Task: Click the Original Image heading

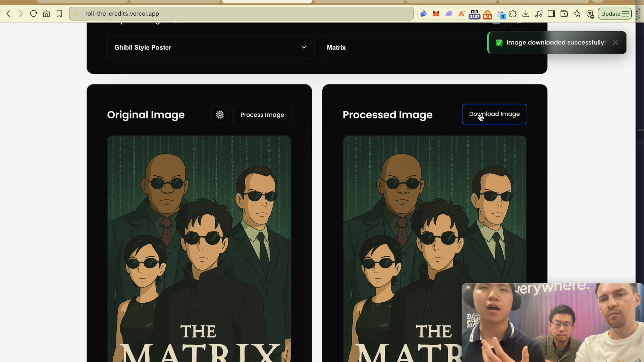Action: tap(146, 115)
